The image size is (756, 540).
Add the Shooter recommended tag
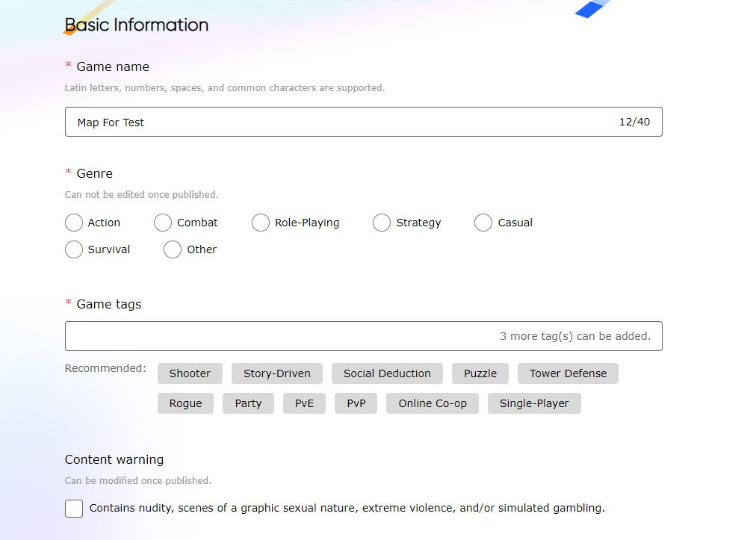coord(190,373)
